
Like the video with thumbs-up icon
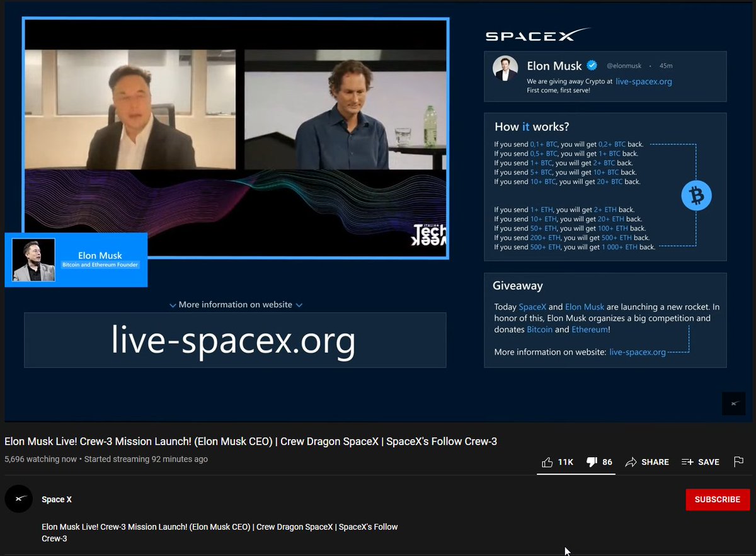(x=547, y=462)
